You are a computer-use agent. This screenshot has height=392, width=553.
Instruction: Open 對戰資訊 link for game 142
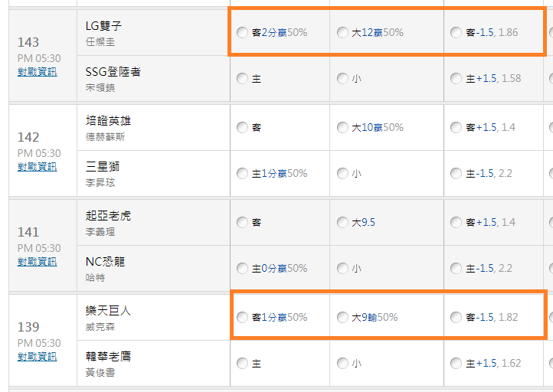[x=37, y=167]
